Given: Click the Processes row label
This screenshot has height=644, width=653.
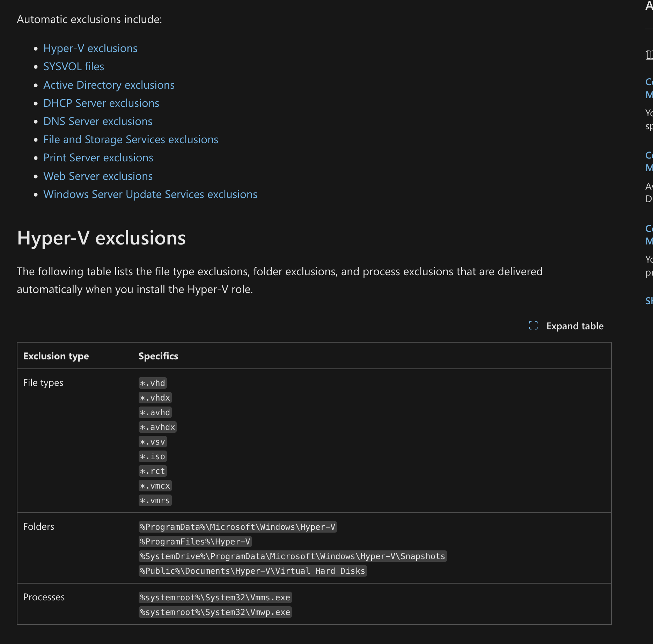Looking at the screenshot, I should click(44, 597).
